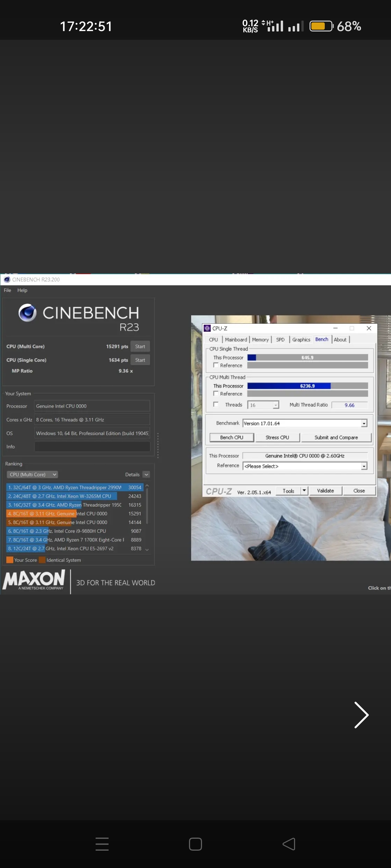This screenshot has height=868, width=391.
Task: Switch to the Memory tab in CPU-Z
Action: click(260, 340)
